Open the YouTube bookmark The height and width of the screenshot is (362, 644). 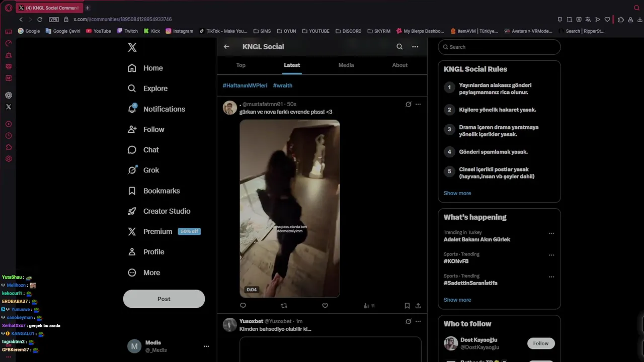tap(99, 31)
